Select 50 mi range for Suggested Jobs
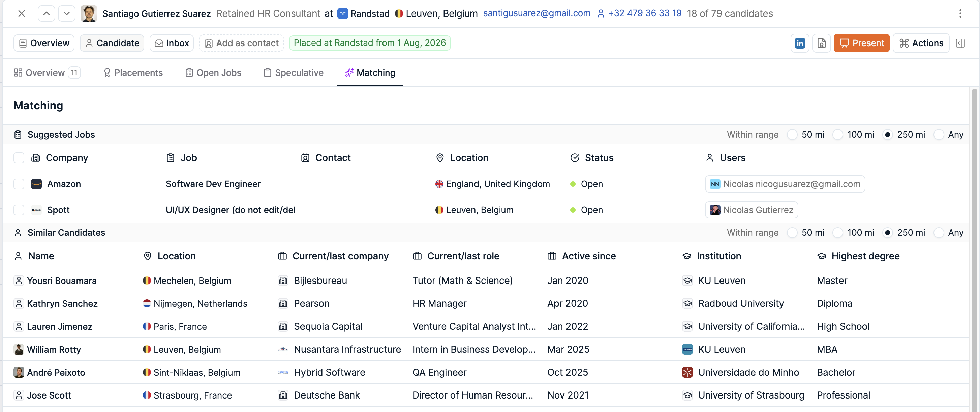 pos(792,135)
